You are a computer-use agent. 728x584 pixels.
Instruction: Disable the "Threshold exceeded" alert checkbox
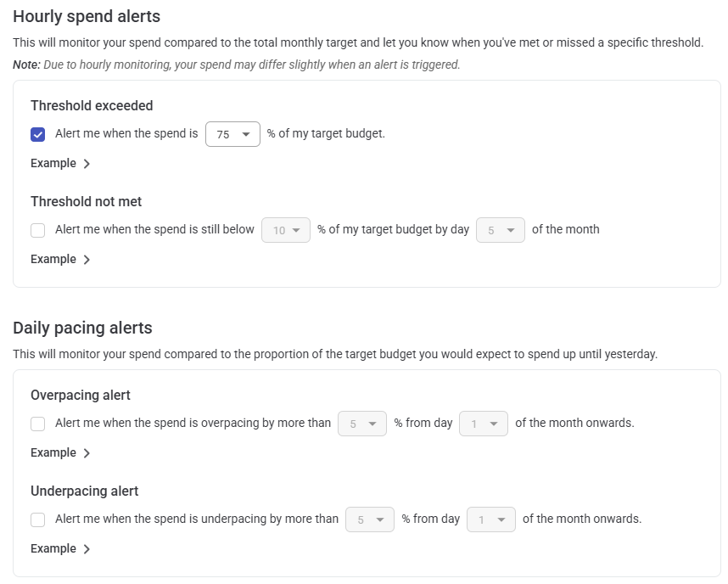click(x=37, y=133)
